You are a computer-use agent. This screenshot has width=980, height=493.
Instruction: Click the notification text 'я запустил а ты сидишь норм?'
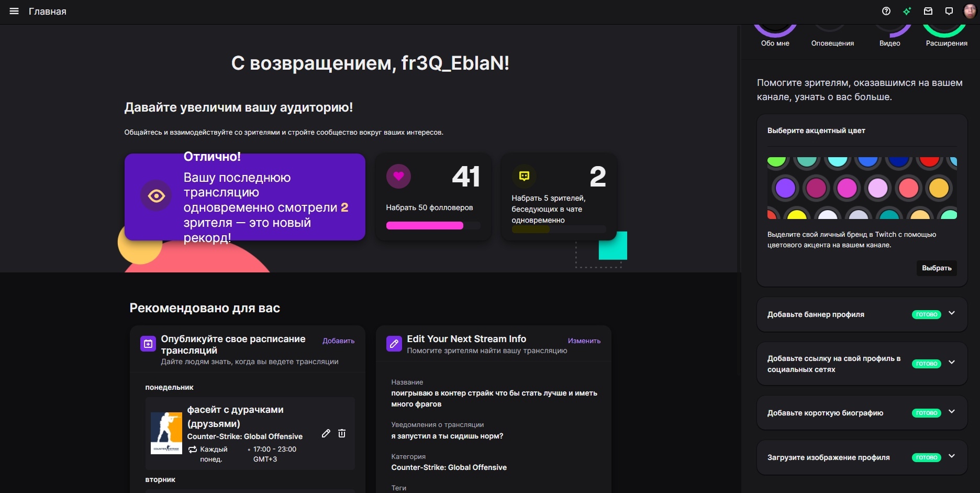click(x=447, y=436)
